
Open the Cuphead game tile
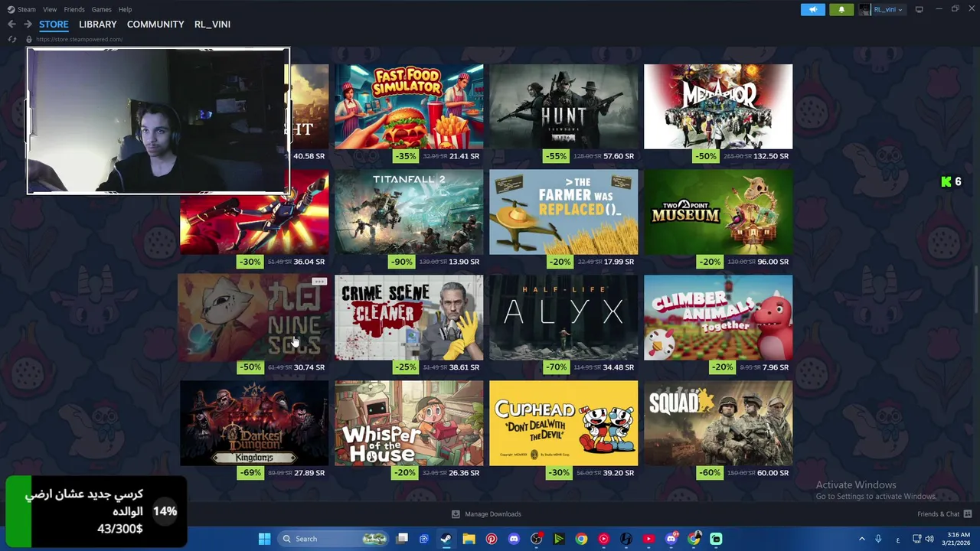[x=563, y=423]
